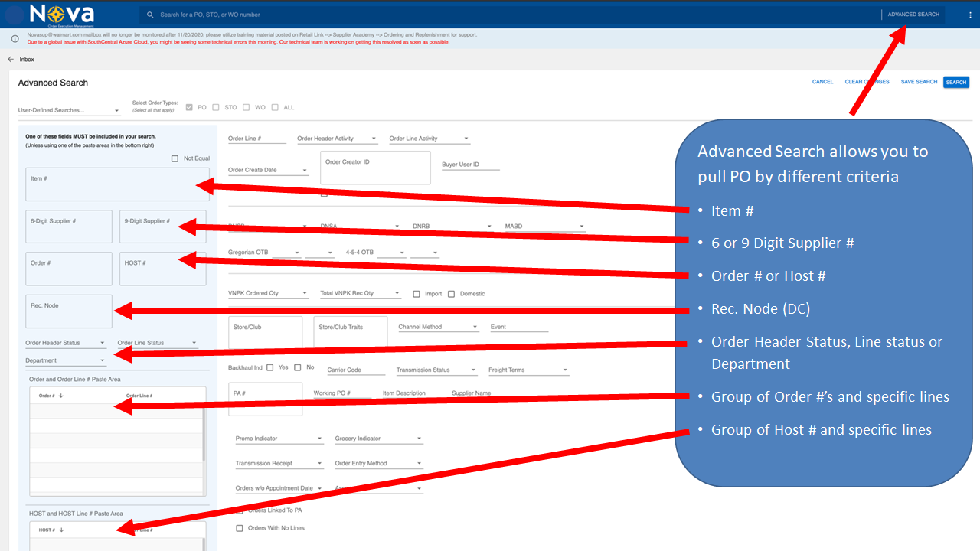Click the Working PO # field

point(343,393)
